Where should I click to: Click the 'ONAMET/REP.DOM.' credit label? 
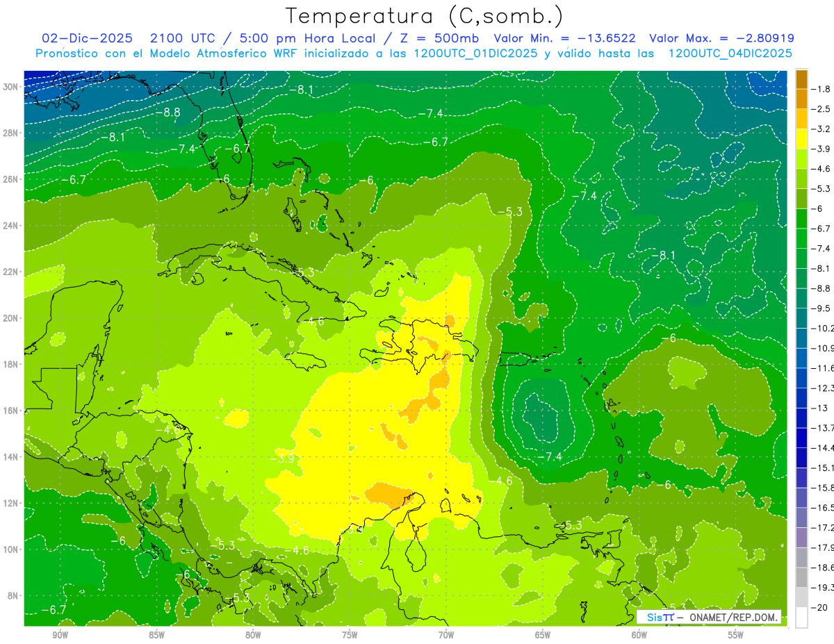[x=734, y=617]
